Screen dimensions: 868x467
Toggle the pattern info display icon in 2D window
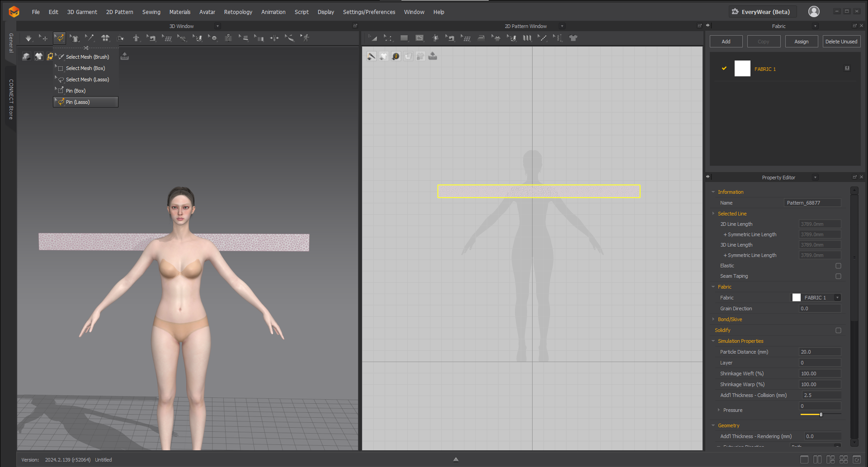tap(396, 56)
